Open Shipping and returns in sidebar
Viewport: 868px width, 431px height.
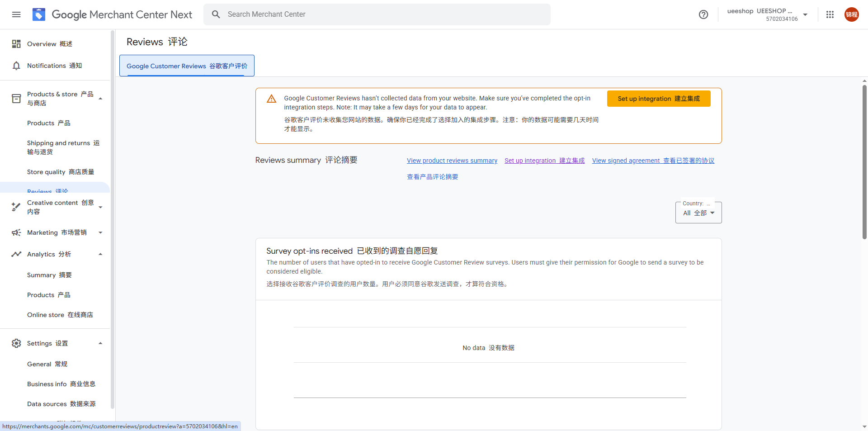coord(63,147)
